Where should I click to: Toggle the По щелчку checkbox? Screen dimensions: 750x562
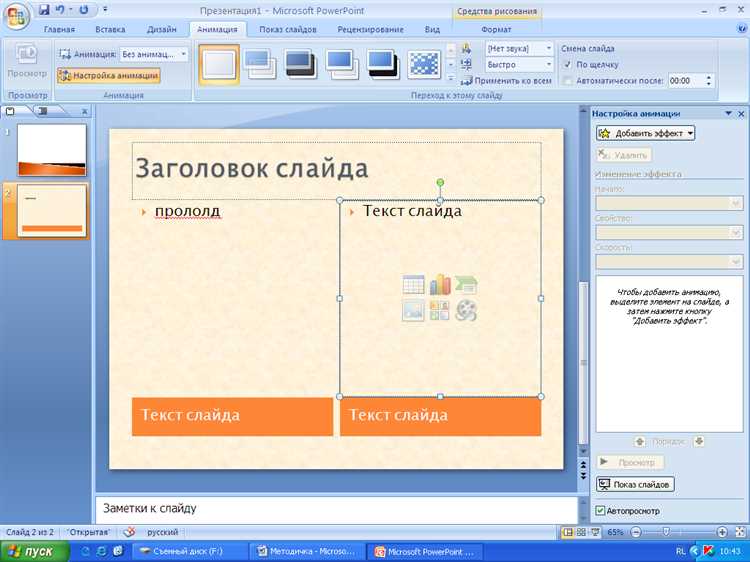click(x=568, y=64)
